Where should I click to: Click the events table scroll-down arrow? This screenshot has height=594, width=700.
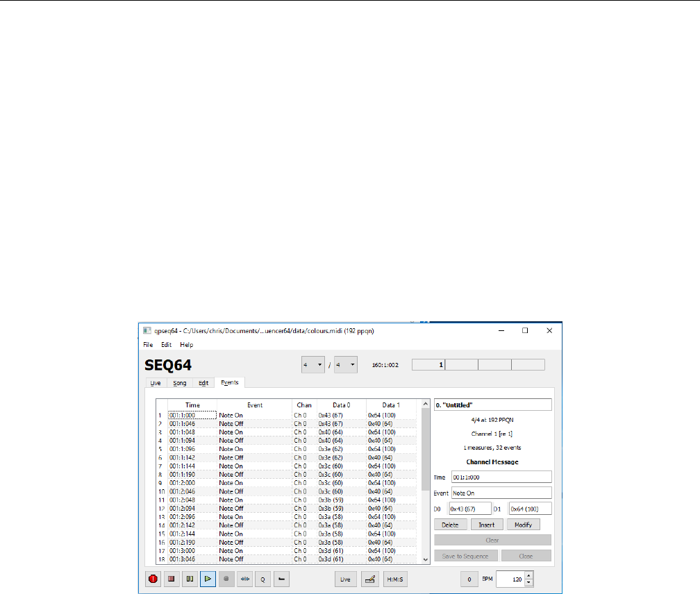click(x=426, y=559)
